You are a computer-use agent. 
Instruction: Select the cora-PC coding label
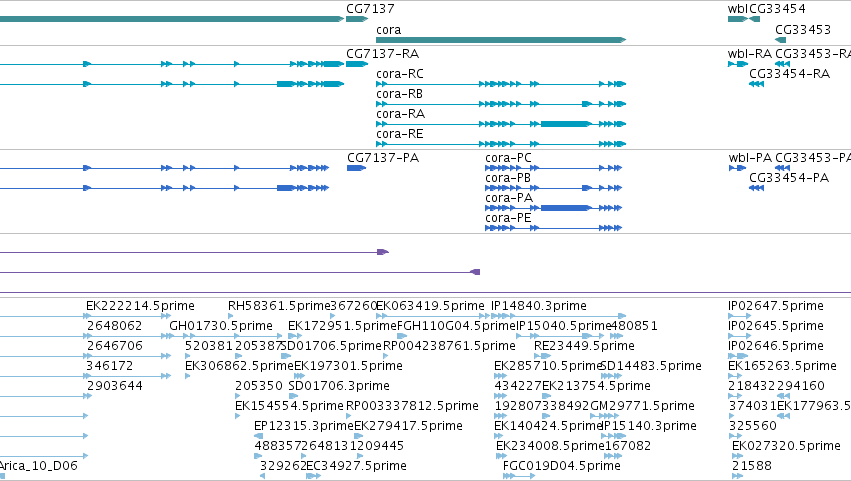509,158
